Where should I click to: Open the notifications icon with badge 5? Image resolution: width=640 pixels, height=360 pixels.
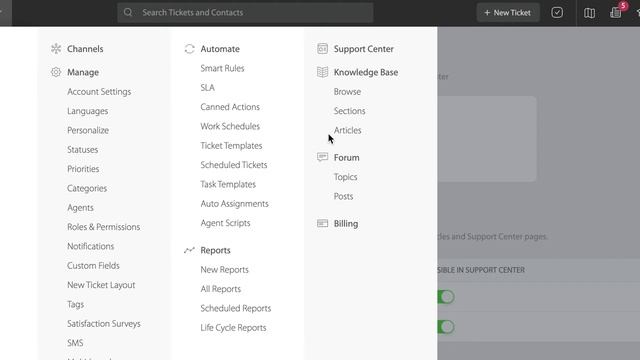pyautogui.click(x=616, y=12)
